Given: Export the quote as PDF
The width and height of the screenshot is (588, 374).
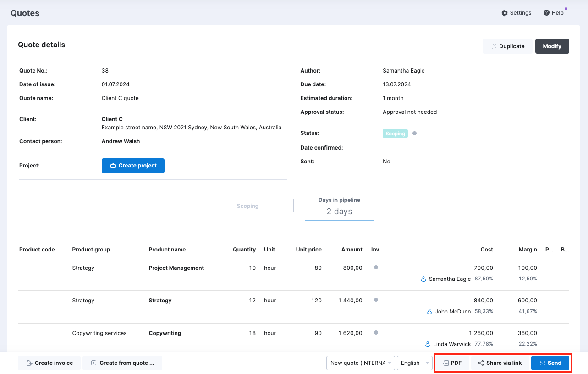Looking at the screenshot, I should (x=452, y=363).
